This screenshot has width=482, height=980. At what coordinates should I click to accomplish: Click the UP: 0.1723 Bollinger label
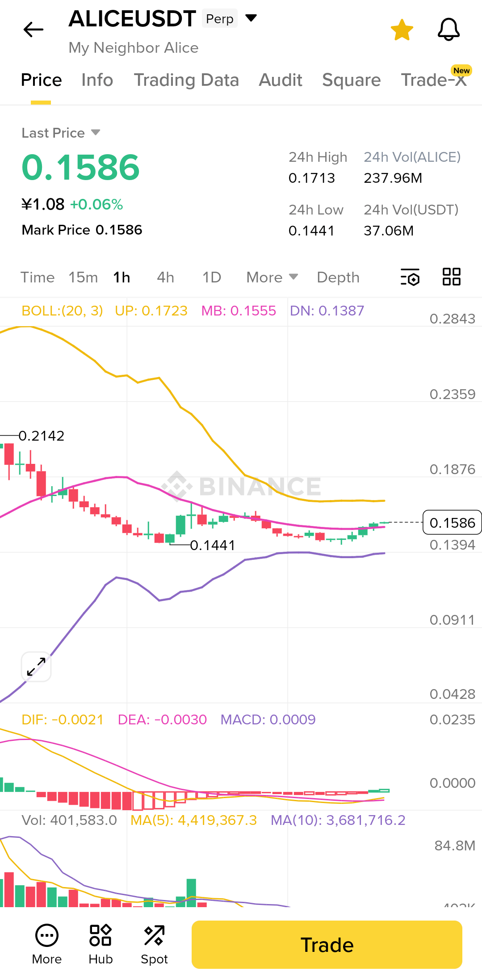coord(151,311)
